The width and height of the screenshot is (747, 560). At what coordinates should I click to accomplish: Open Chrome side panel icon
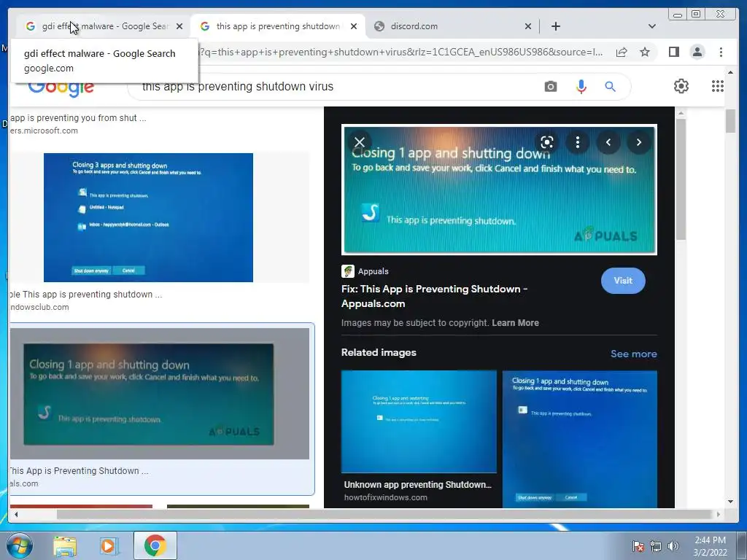point(673,52)
